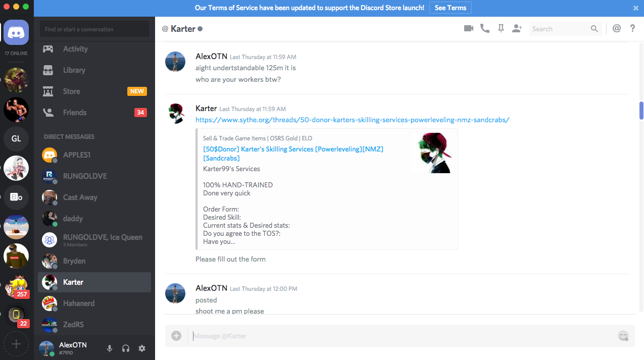644x360 pixels.
Task: Click 'Please fill out the form' message
Action: [x=230, y=259]
